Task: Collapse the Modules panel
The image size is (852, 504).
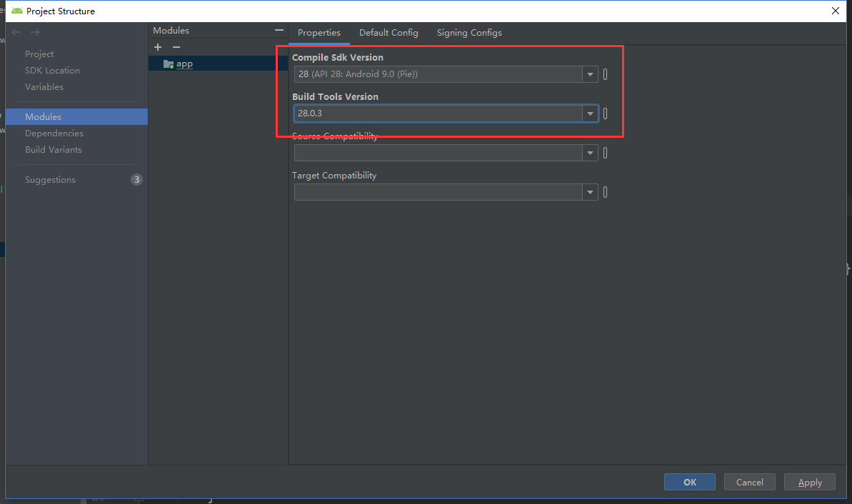Action: pos(279,31)
